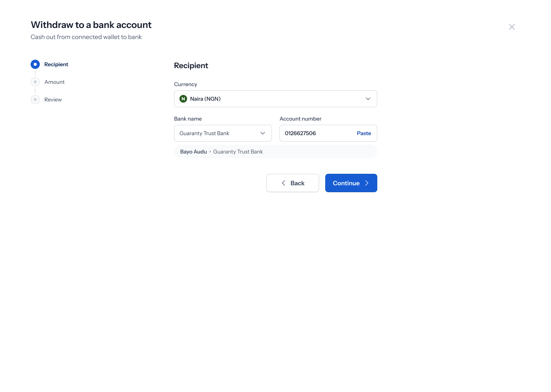551x392 pixels.
Task: Click the Guaranty Trust Bank text in confirmation row
Action: [238, 152]
